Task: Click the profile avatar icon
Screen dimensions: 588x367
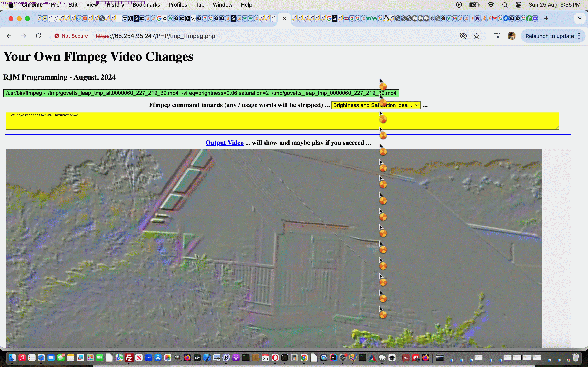Action: click(x=511, y=35)
